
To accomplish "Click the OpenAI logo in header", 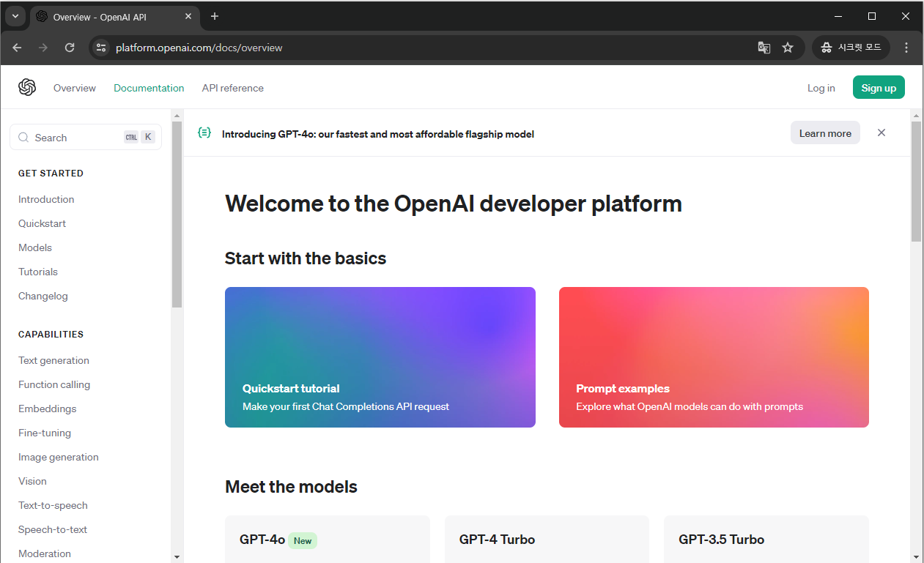I will pyautogui.click(x=27, y=88).
